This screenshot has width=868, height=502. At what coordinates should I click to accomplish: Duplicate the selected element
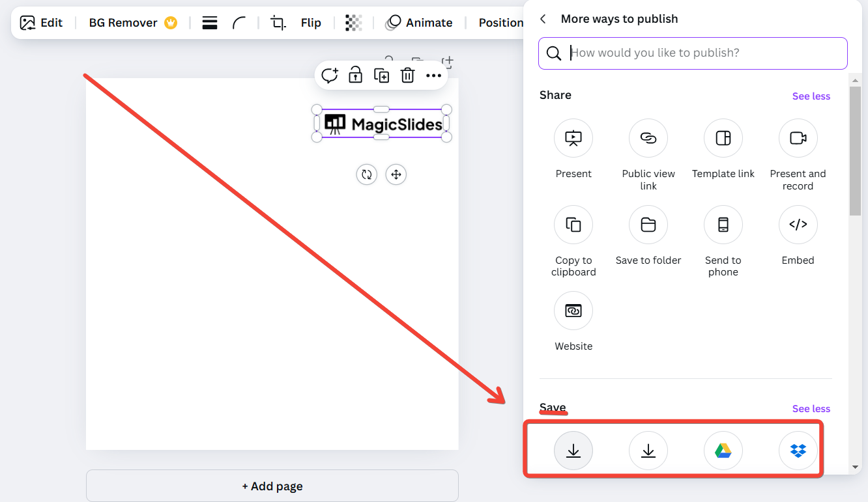tap(381, 76)
